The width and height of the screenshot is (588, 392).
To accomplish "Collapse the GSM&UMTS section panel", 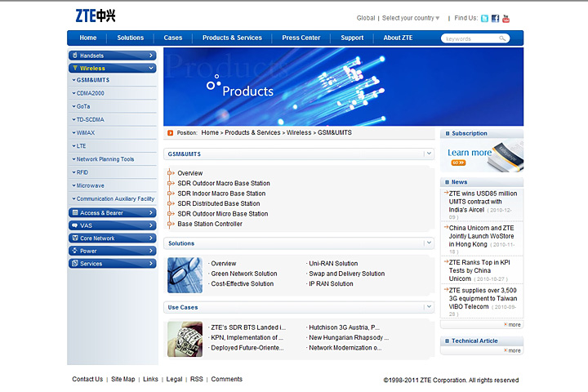I will point(428,154).
